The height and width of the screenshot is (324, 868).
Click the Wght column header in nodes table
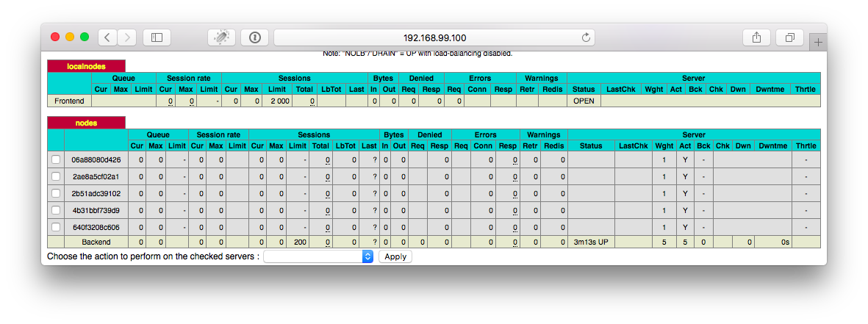point(663,146)
